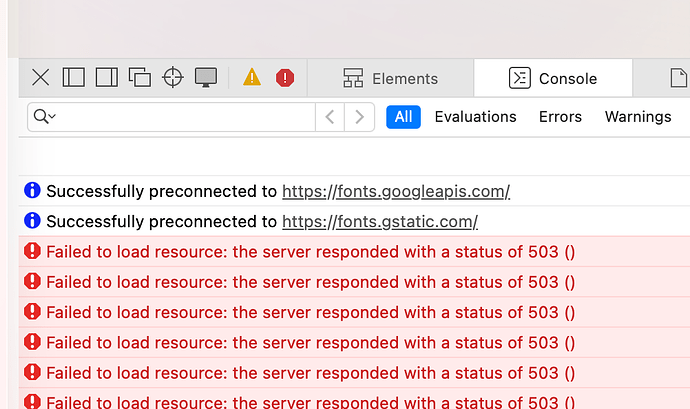Click the info icon beside the gstatic message
Screen dimensions: 690x409
(32, 220)
